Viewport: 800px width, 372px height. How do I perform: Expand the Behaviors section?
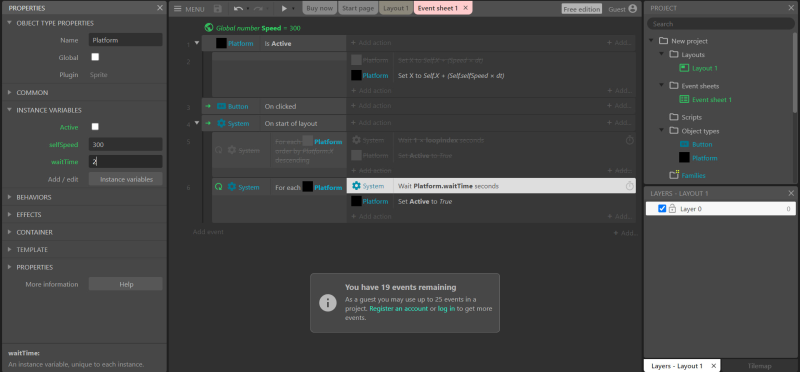pyautogui.click(x=9, y=197)
